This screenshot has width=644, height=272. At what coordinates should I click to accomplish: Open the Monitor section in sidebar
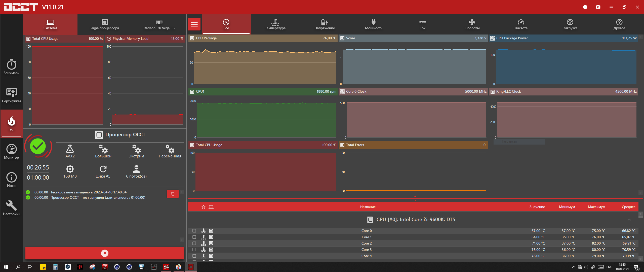(11, 151)
